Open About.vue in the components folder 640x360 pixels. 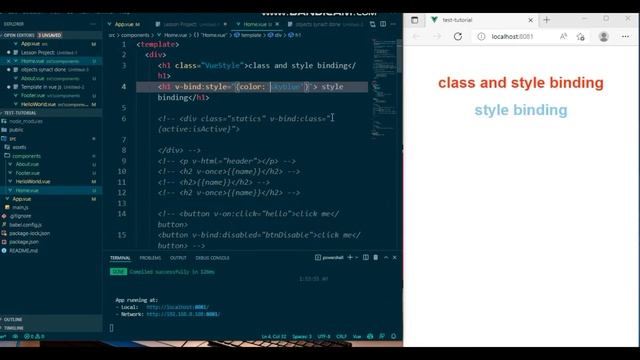click(27, 164)
